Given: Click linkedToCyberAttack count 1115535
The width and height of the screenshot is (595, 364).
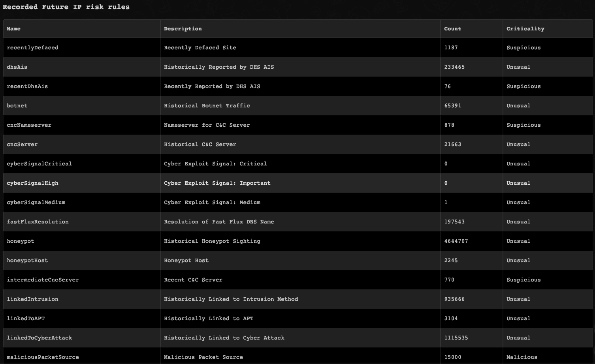Looking at the screenshot, I should [x=456, y=338].
